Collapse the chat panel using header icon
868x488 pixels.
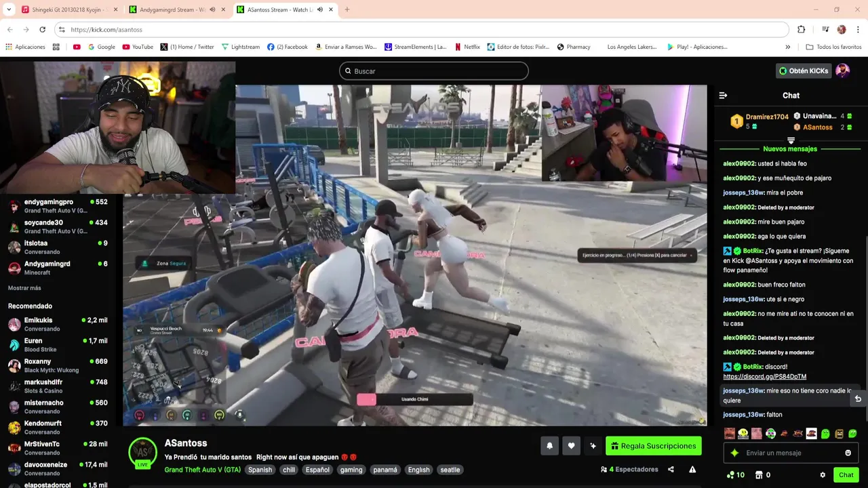click(x=723, y=96)
